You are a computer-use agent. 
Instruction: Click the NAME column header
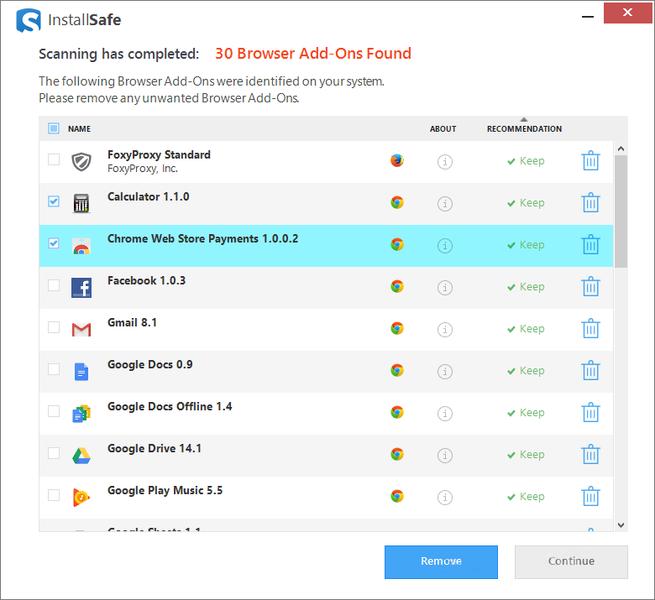pyautogui.click(x=79, y=129)
